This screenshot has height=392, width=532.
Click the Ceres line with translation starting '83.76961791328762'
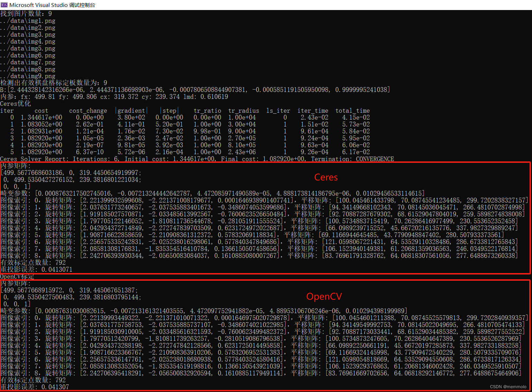(x=259, y=255)
